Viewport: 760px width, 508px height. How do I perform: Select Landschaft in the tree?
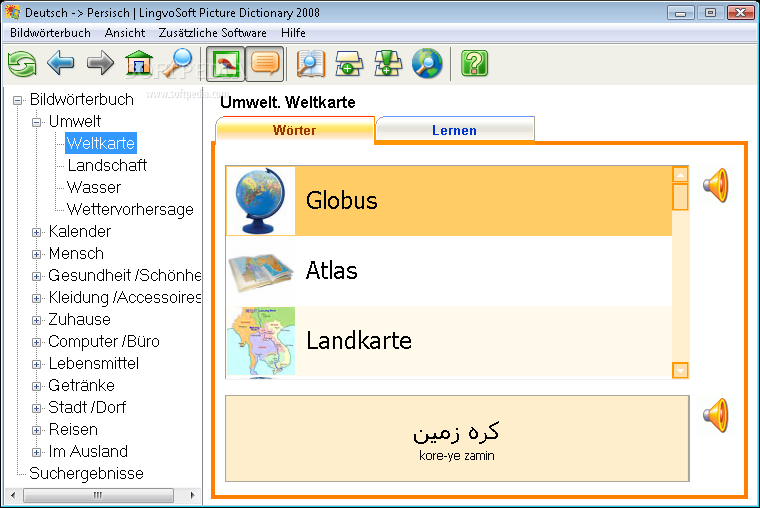click(107, 165)
